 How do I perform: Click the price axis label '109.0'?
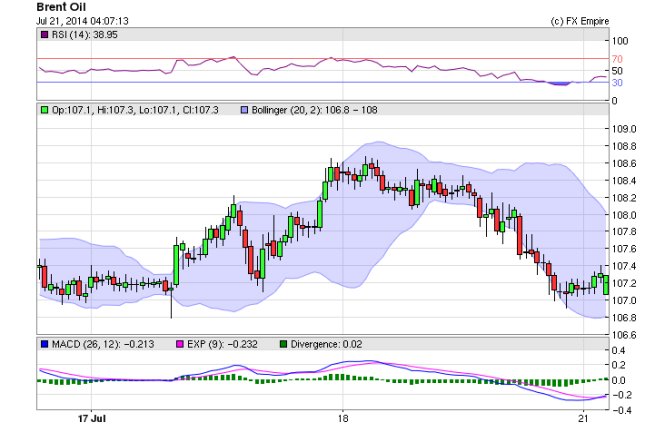(x=624, y=129)
